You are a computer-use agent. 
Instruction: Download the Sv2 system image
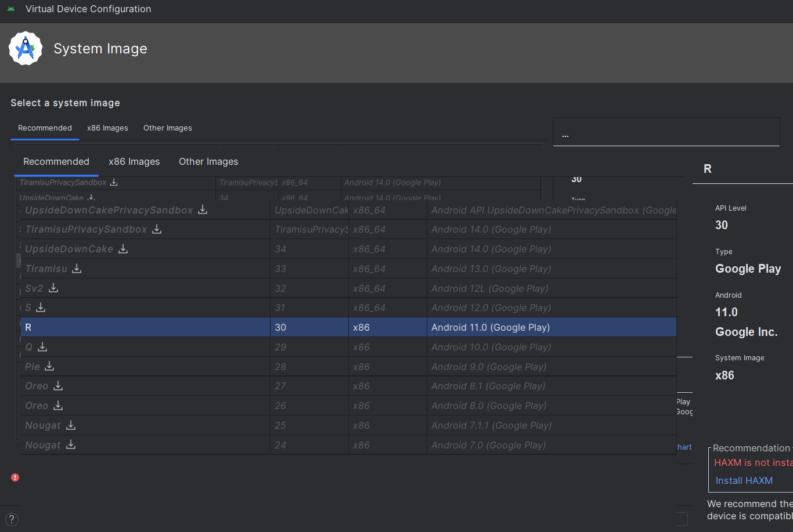[53, 288]
